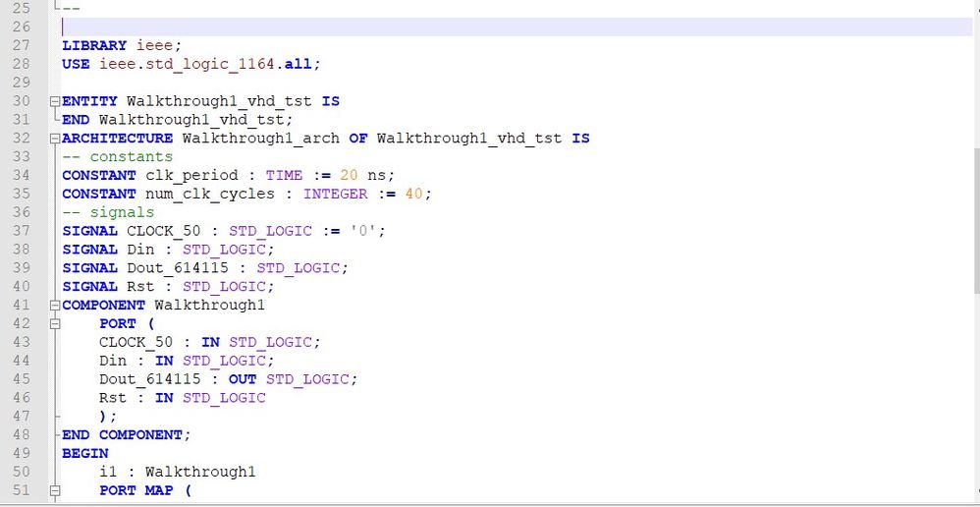This screenshot has height=507, width=980.
Task: Click line number 34 in the margin
Action: (22, 175)
